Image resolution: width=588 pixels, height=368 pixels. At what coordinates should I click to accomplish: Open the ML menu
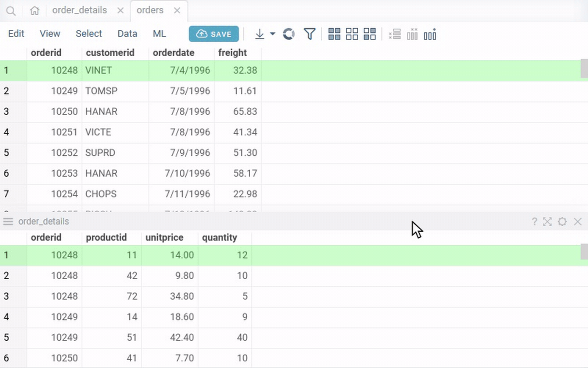coord(159,34)
